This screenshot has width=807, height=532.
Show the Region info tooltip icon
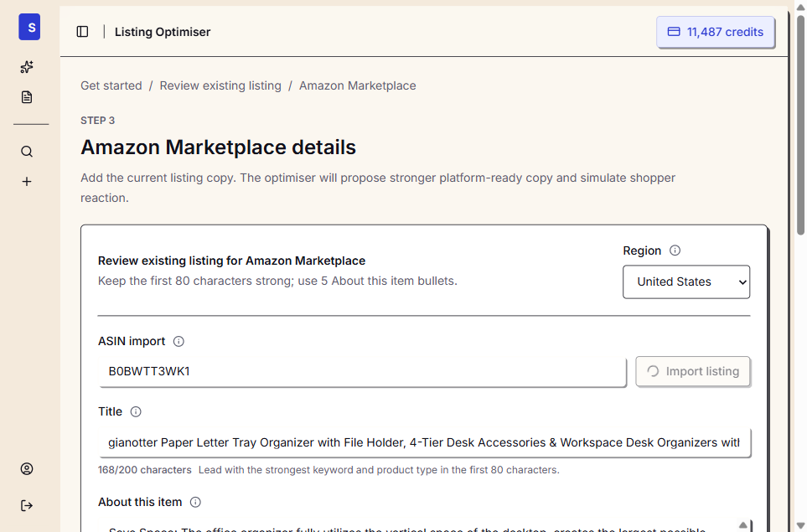(675, 251)
